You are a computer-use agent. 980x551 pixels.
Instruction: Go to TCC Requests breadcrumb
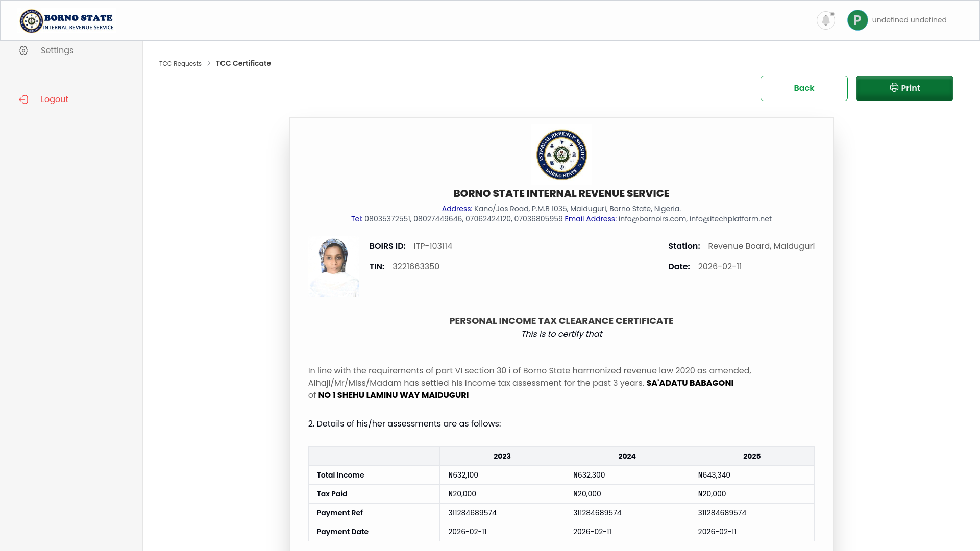(180, 64)
